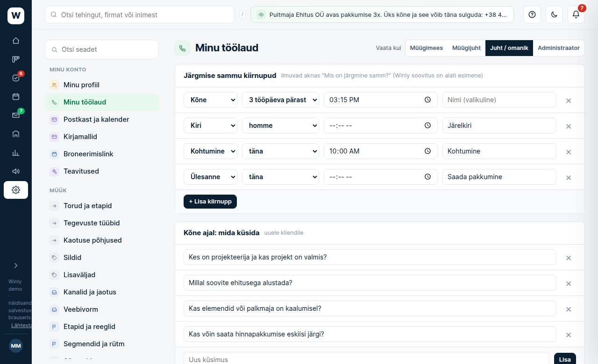
Task: Click the clock icon in 03:15 PM field
Action: (x=427, y=100)
